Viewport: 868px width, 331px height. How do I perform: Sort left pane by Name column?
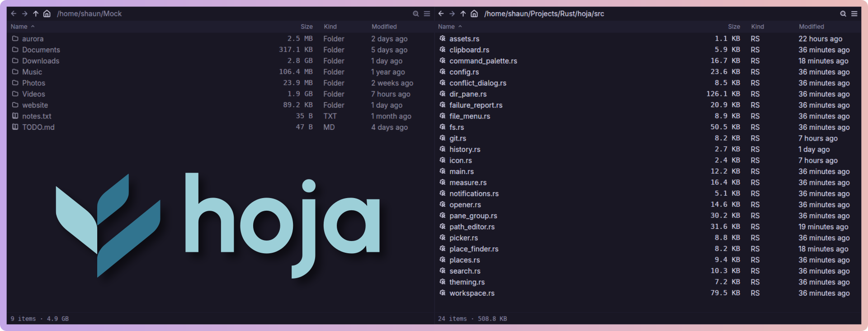pyautogui.click(x=22, y=27)
